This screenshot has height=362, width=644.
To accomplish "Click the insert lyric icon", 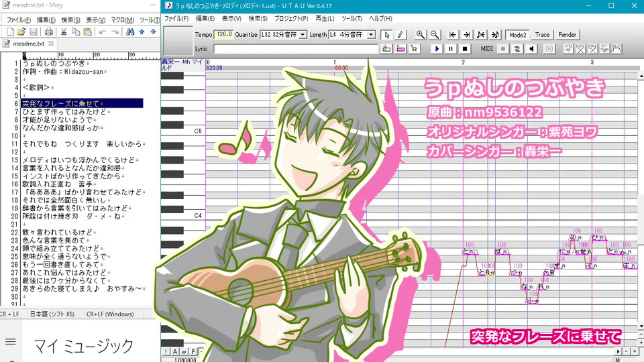I will [386, 49].
